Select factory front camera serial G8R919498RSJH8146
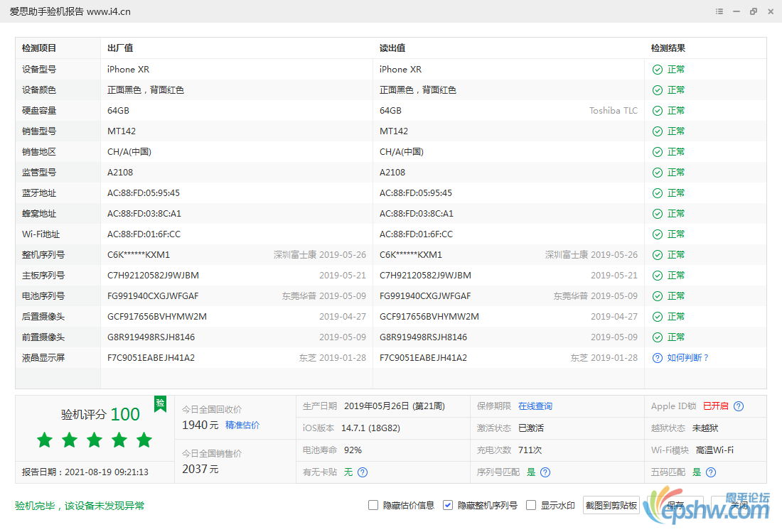 151,337
